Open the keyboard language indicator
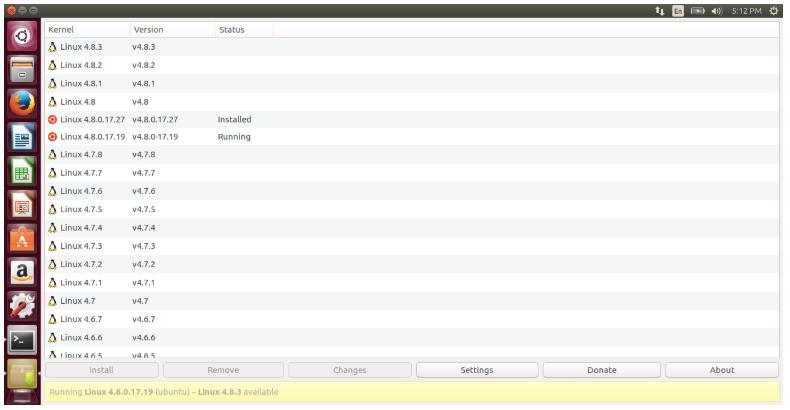The image size is (790, 410). pyautogui.click(x=678, y=11)
